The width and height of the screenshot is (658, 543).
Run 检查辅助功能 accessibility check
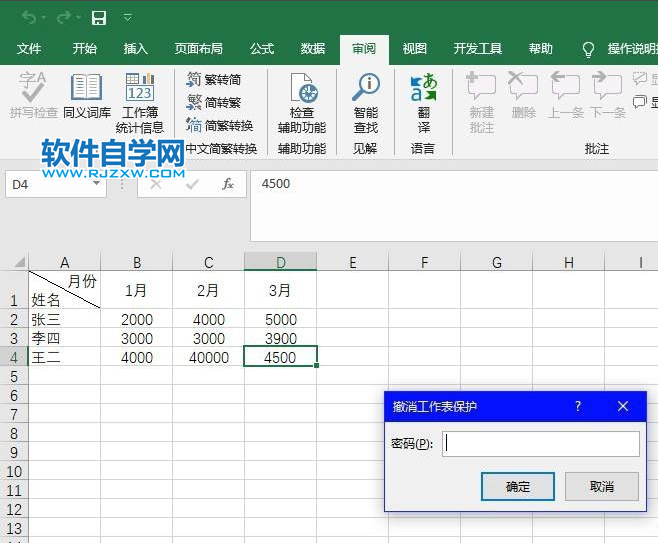tap(302, 103)
